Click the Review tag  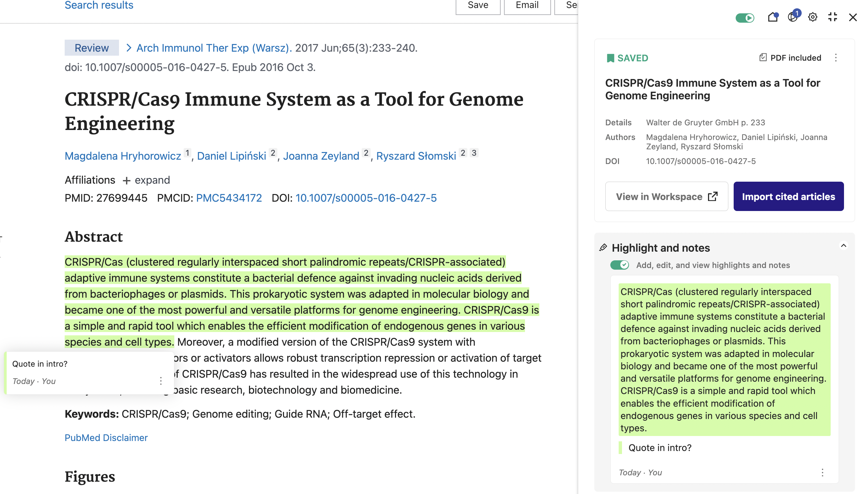click(x=92, y=48)
